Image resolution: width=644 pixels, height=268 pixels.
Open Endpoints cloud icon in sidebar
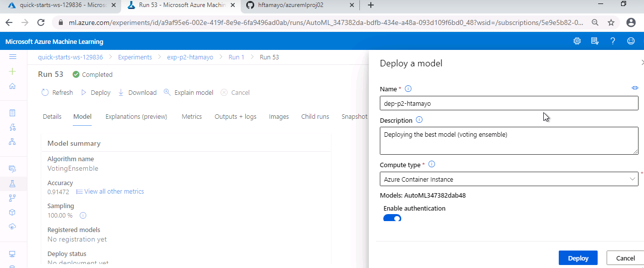coord(12,227)
